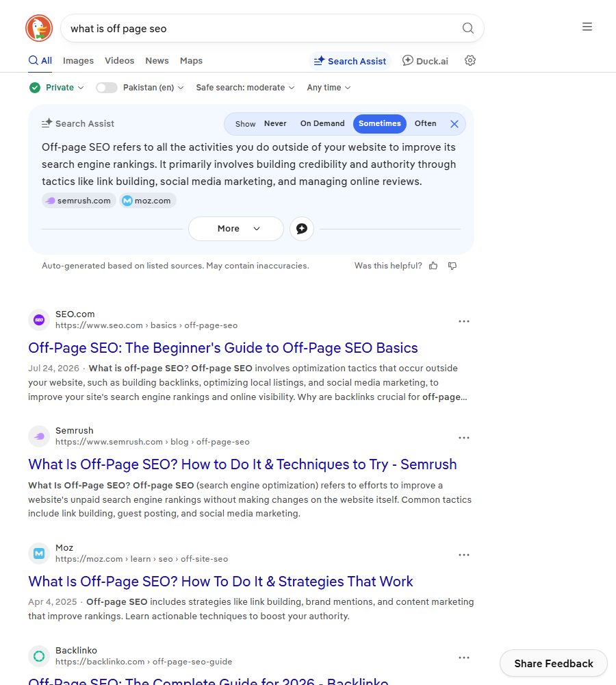
Task: Give thumbs up to Search Assist answer
Action: coord(433,266)
